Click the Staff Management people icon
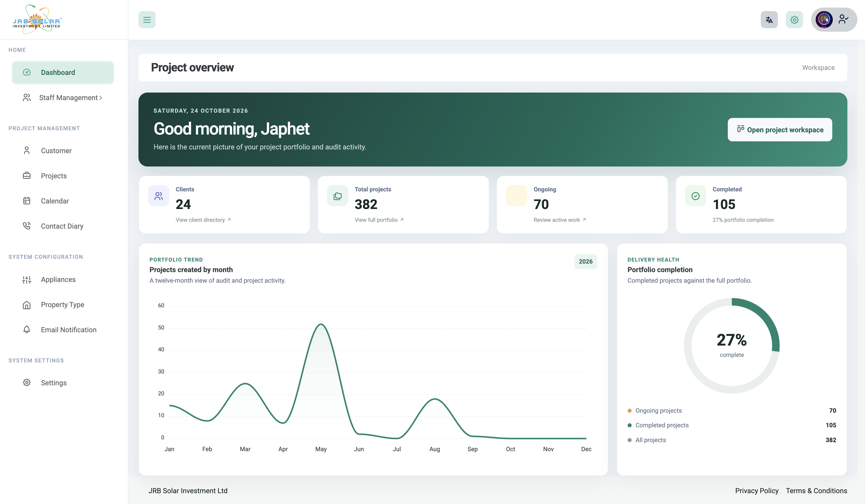The image size is (865, 504). point(27,98)
